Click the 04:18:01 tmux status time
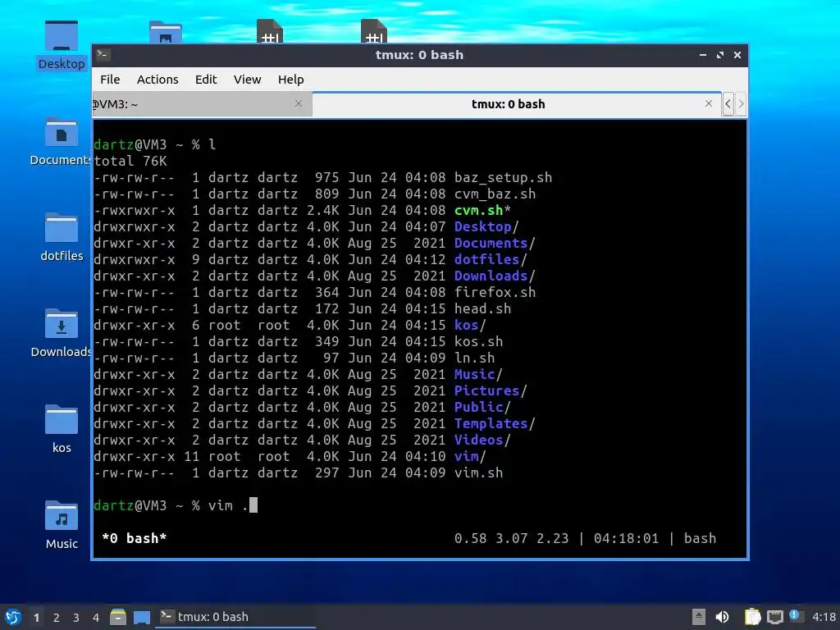This screenshot has width=840, height=630. pos(626,538)
